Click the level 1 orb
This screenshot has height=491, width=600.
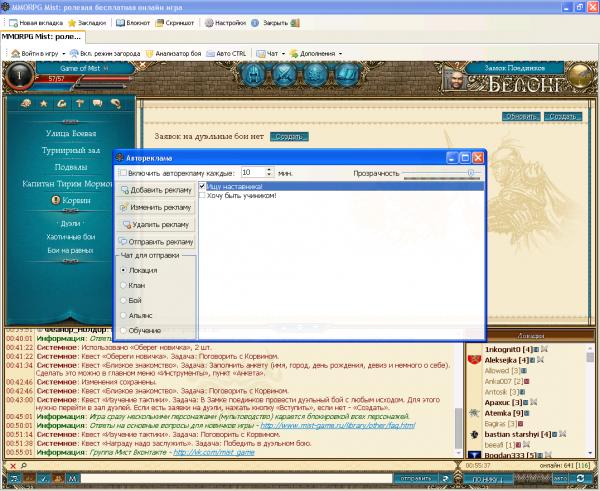(x=19, y=76)
